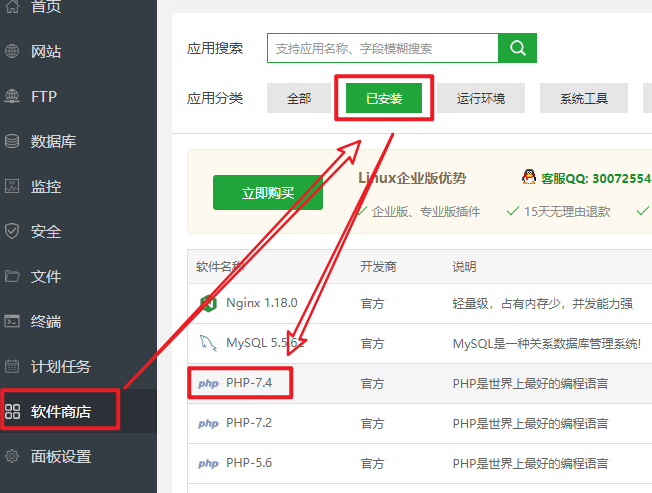The image size is (652, 493).
Task: Click the 企业版、专业版插件 text
Action: coord(426,212)
